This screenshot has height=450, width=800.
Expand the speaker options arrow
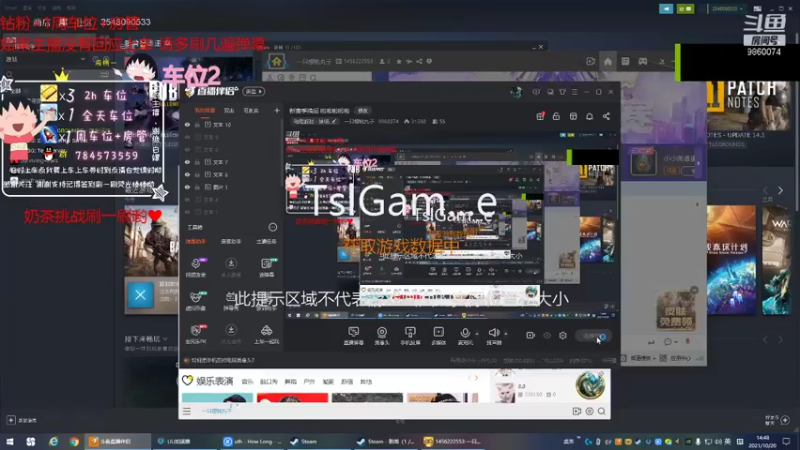tap(506, 334)
